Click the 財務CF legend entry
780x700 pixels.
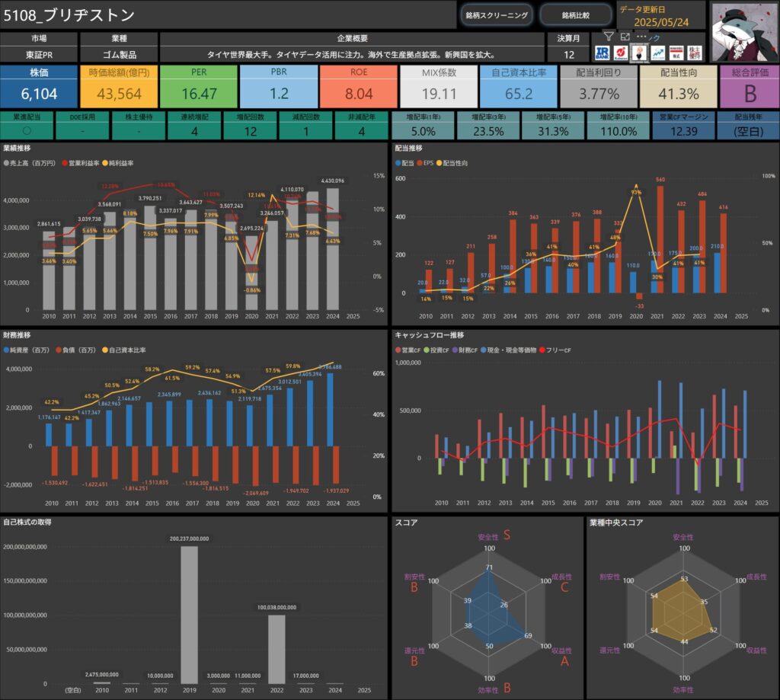click(465, 350)
